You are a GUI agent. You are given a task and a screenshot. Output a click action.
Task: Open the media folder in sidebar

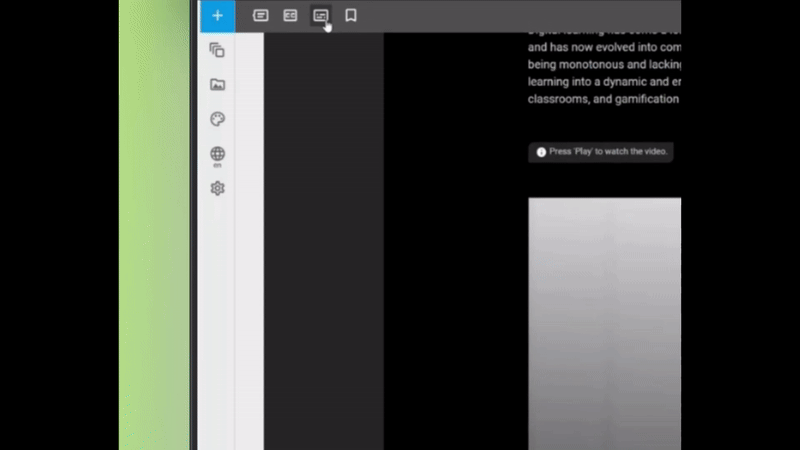click(217, 85)
